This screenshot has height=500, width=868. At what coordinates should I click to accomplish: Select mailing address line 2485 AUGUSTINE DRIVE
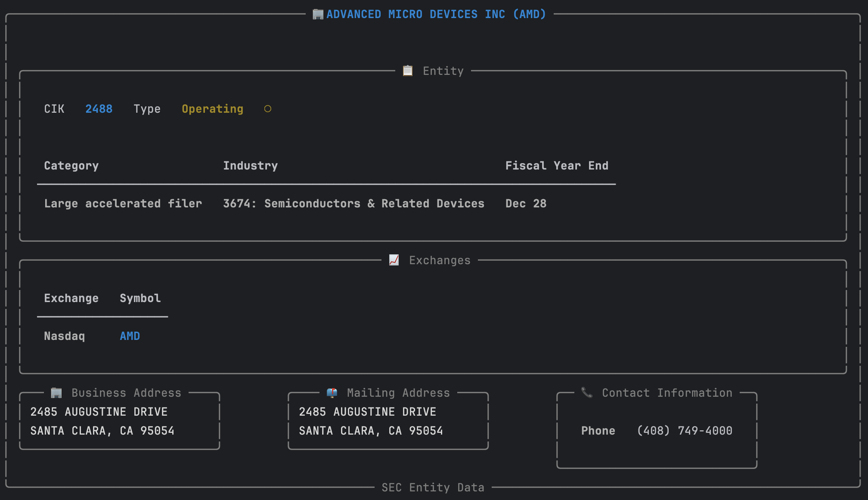[367, 412]
